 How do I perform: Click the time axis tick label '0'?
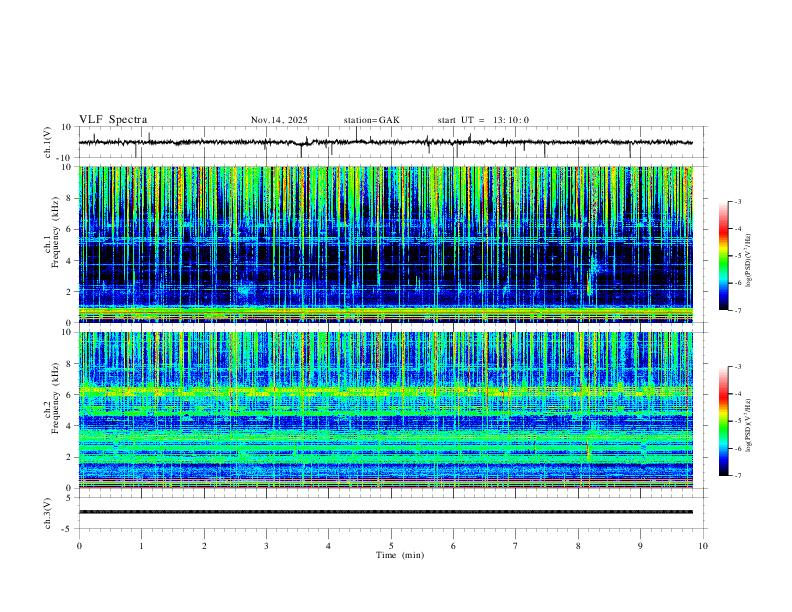[79, 546]
